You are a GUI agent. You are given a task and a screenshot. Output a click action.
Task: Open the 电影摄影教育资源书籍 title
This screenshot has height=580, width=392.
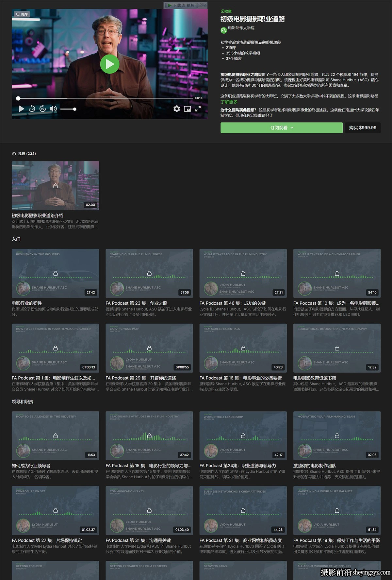click(x=315, y=378)
